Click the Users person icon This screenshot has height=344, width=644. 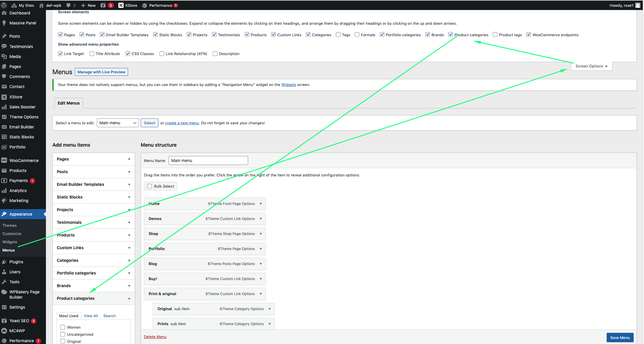pyautogui.click(x=4, y=272)
